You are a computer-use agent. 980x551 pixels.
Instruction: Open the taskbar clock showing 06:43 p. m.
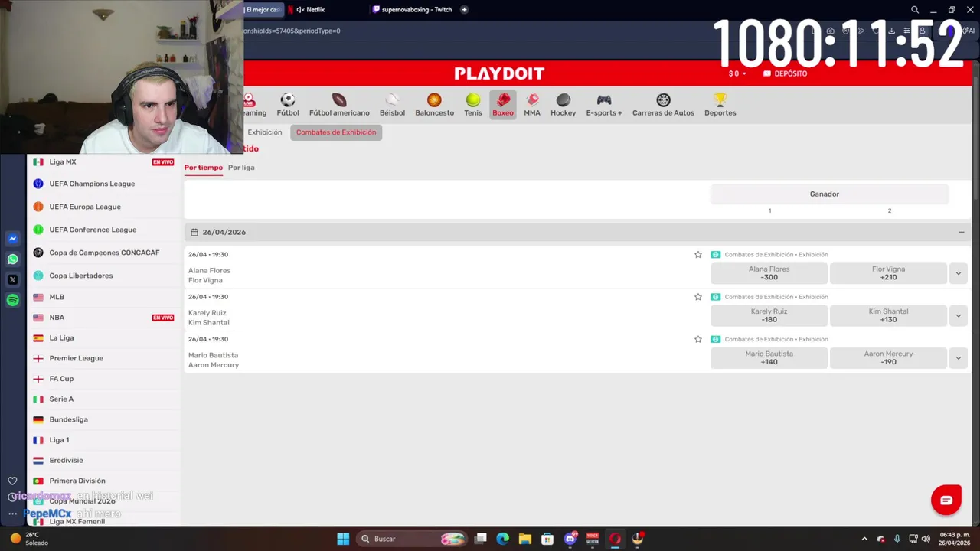(x=955, y=539)
